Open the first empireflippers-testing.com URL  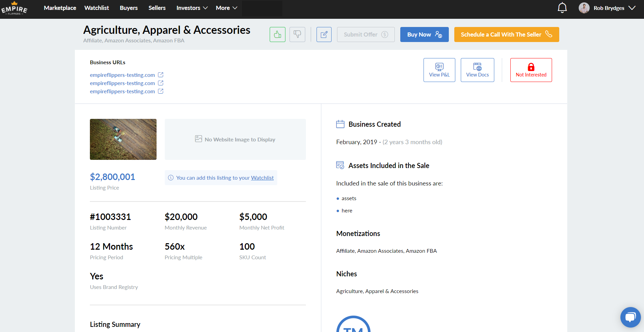coord(122,75)
